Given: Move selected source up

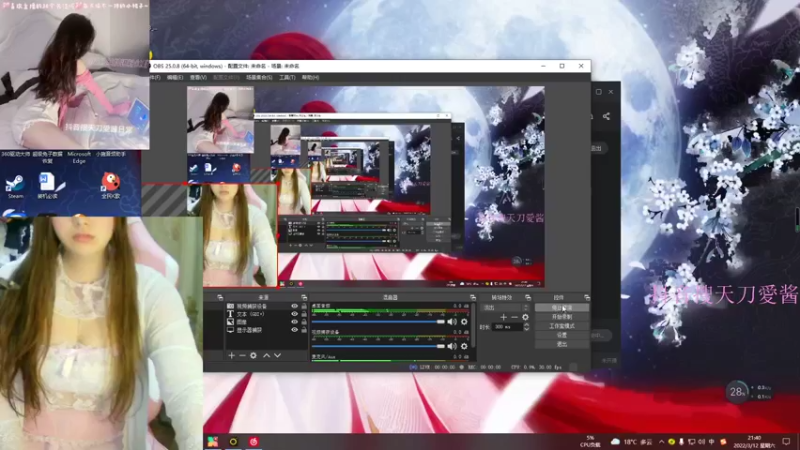Looking at the screenshot, I should point(266,355).
